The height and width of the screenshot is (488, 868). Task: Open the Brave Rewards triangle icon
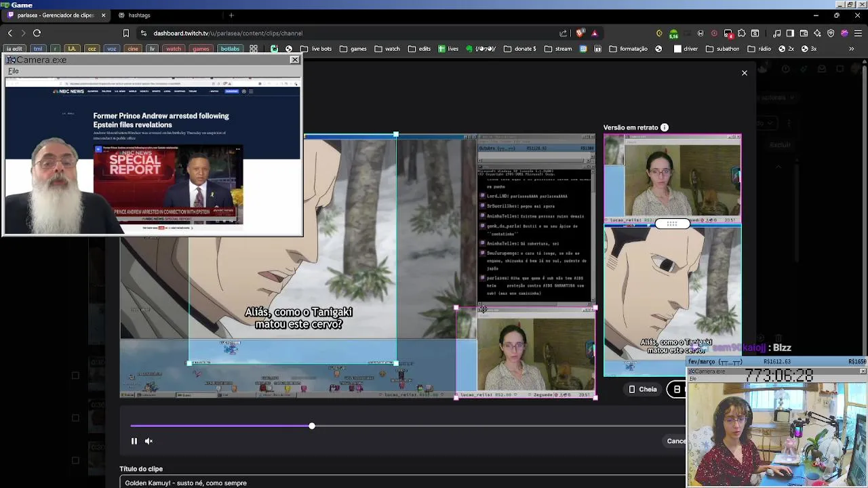click(595, 33)
